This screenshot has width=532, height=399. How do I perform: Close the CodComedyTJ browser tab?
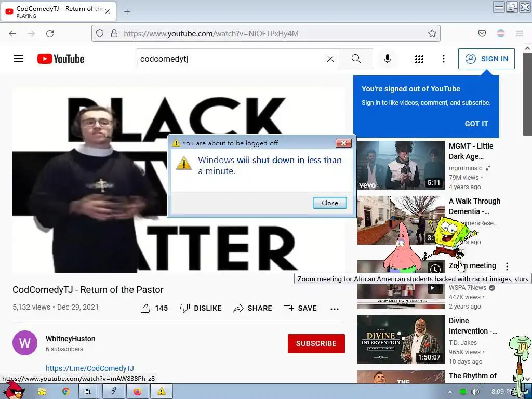click(108, 11)
